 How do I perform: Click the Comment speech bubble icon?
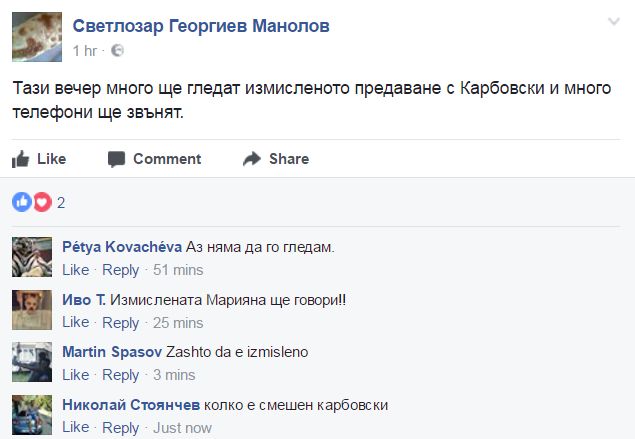tap(117, 159)
